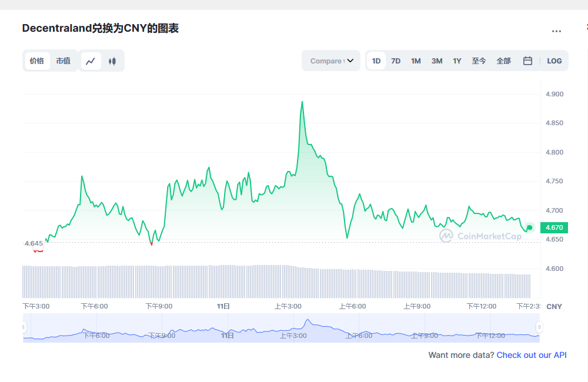Select the 3M time range

pos(437,61)
